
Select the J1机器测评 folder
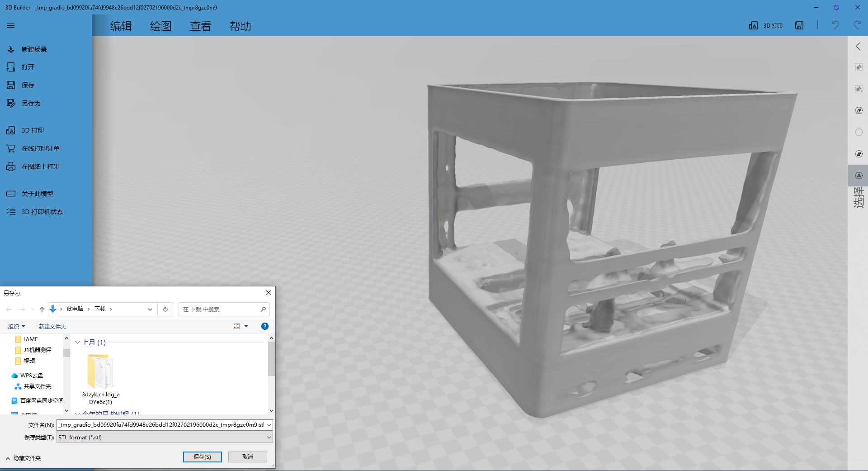click(37, 350)
